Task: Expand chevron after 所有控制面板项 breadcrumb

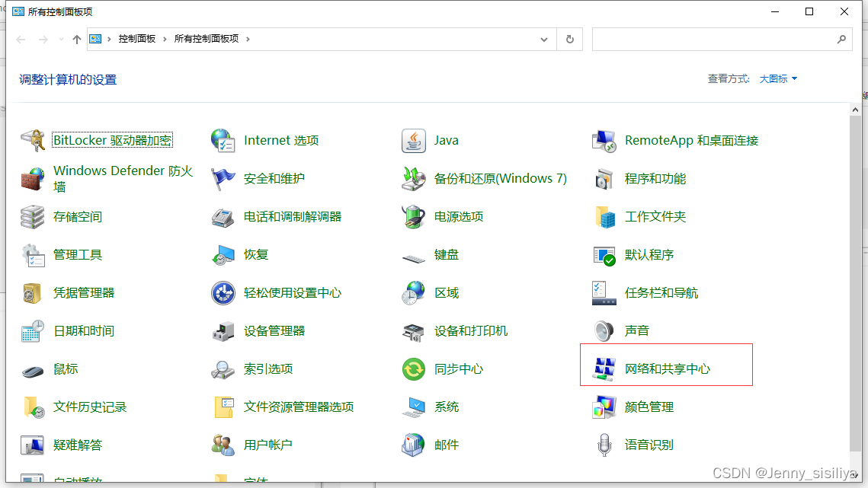Action: (248, 40)
